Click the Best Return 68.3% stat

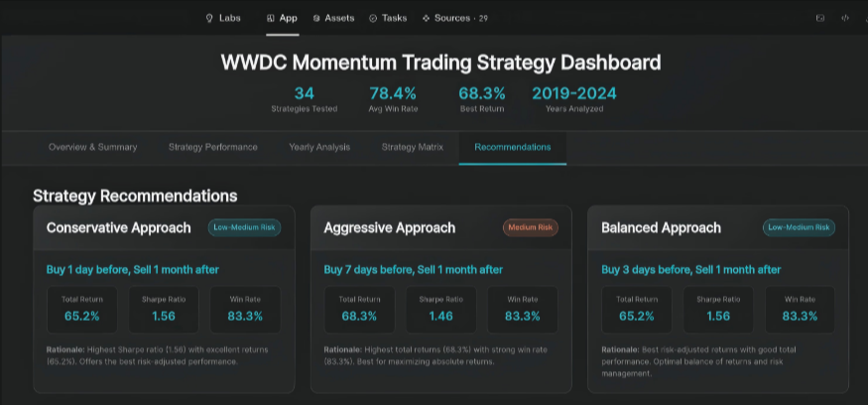[x=482, y=98]
